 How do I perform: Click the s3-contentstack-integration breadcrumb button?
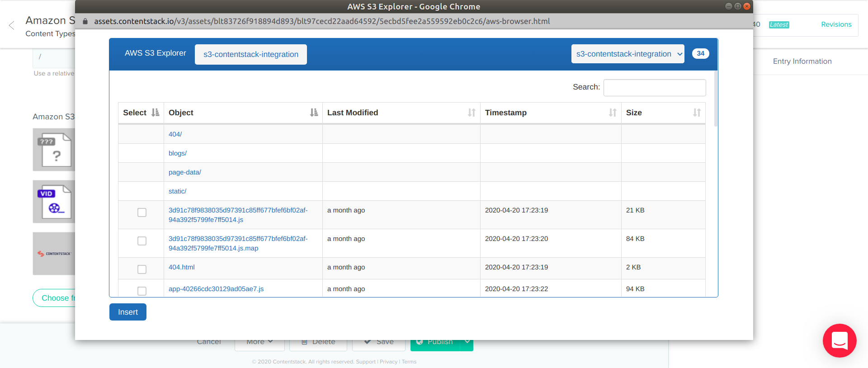pyautogui.click(x=251, y=54)
